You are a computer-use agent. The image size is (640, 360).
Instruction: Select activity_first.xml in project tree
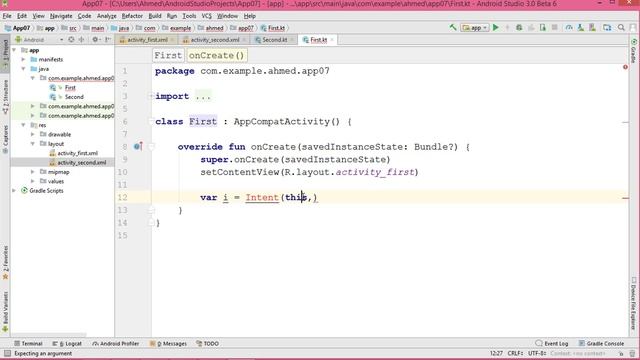pos(77,153)
